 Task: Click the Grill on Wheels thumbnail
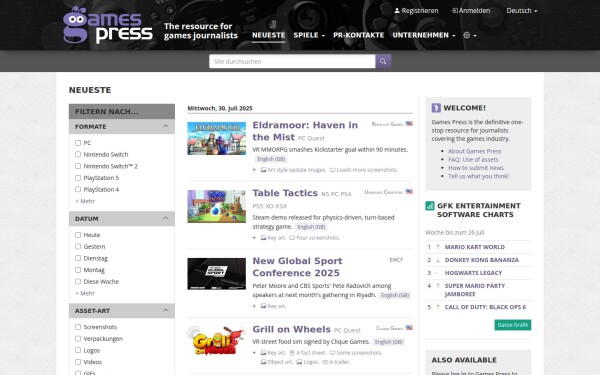[x=217, y=341]
